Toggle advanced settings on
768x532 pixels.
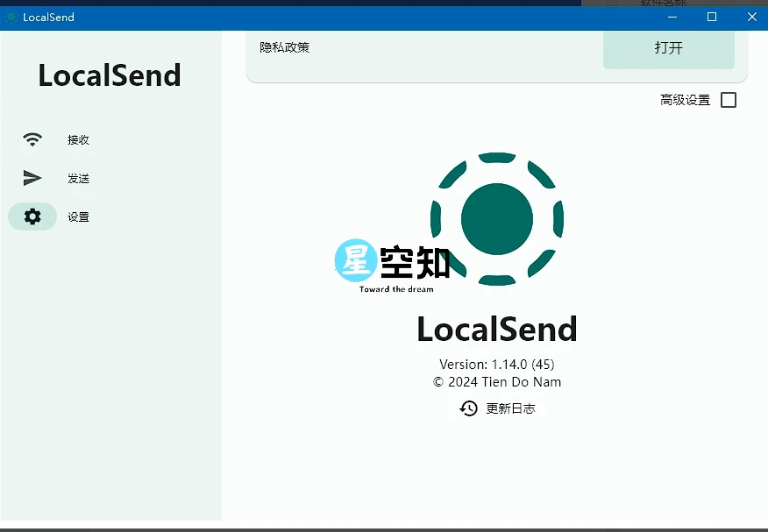[x=728, y=100]
